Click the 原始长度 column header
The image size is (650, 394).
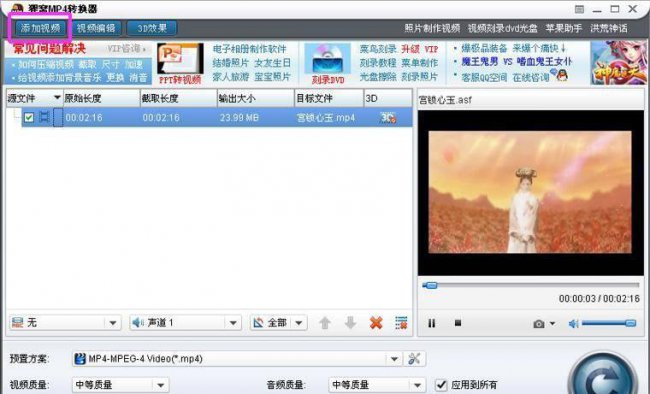click(x=102, y=98)
